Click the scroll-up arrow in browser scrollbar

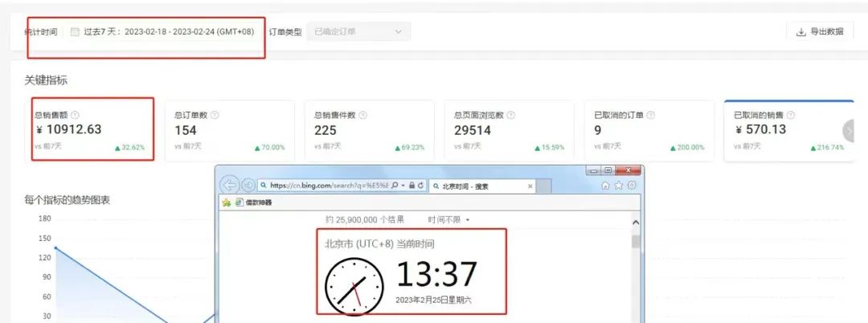pyautogui.click(x=637, y=223)
